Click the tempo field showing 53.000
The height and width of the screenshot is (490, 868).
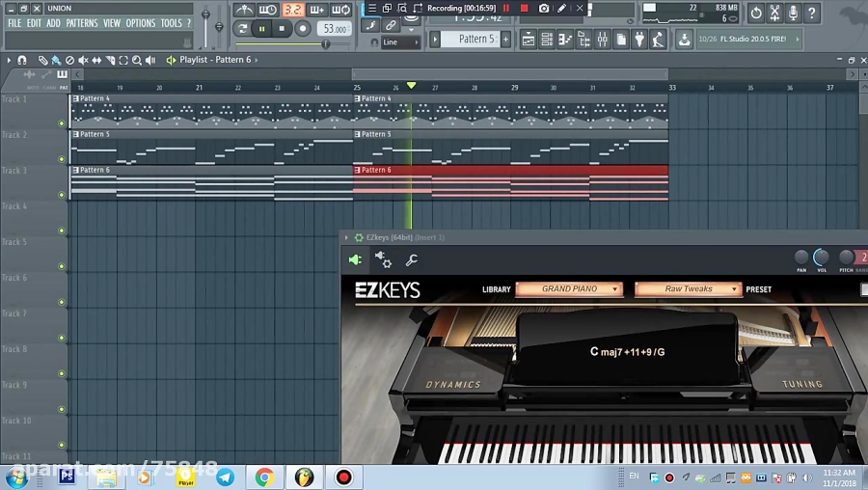tap(335, 29)
